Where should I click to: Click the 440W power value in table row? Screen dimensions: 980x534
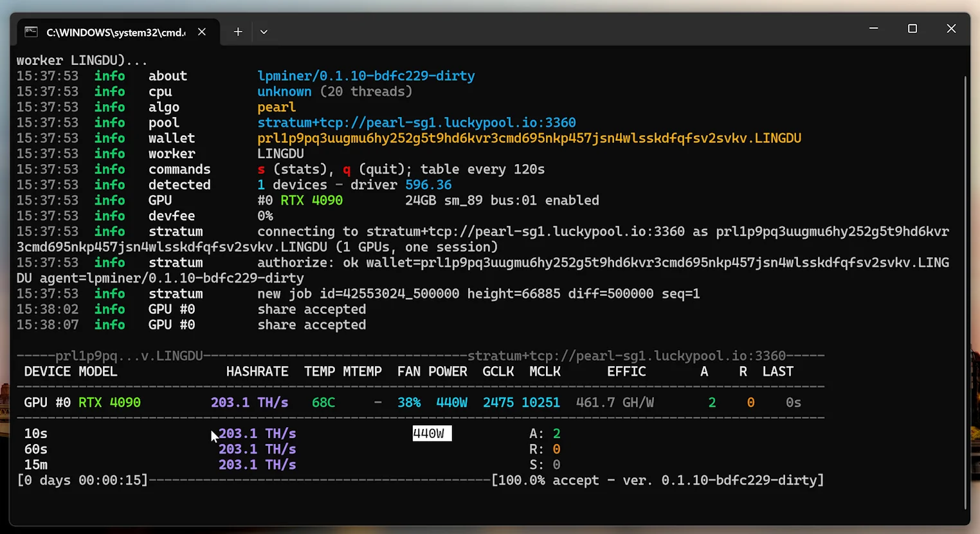[451, 403]
